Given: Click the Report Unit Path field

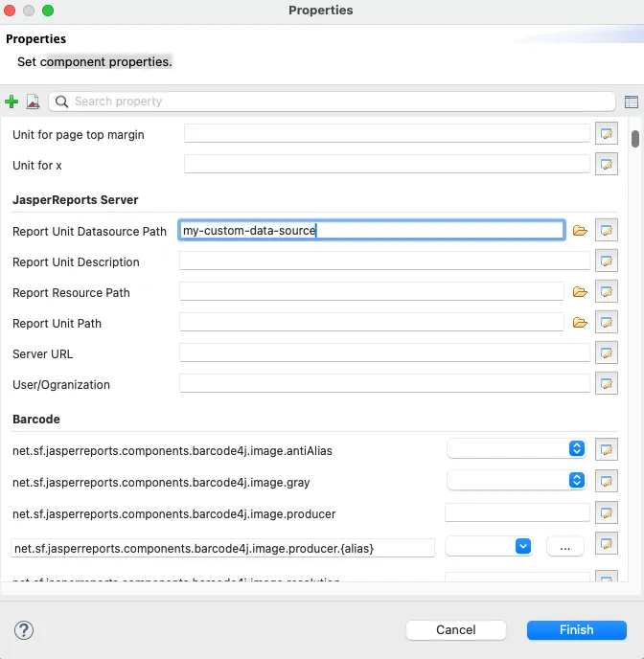Looking at the screenshot, I should pyautogui.click(x=372, y=323).
